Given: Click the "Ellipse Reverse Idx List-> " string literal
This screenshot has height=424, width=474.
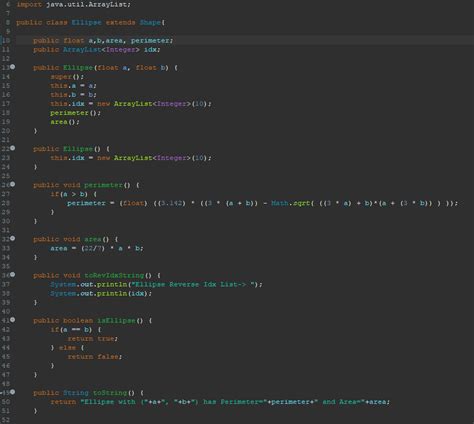Looking at the screenshot, I should (x=194, y=284).
